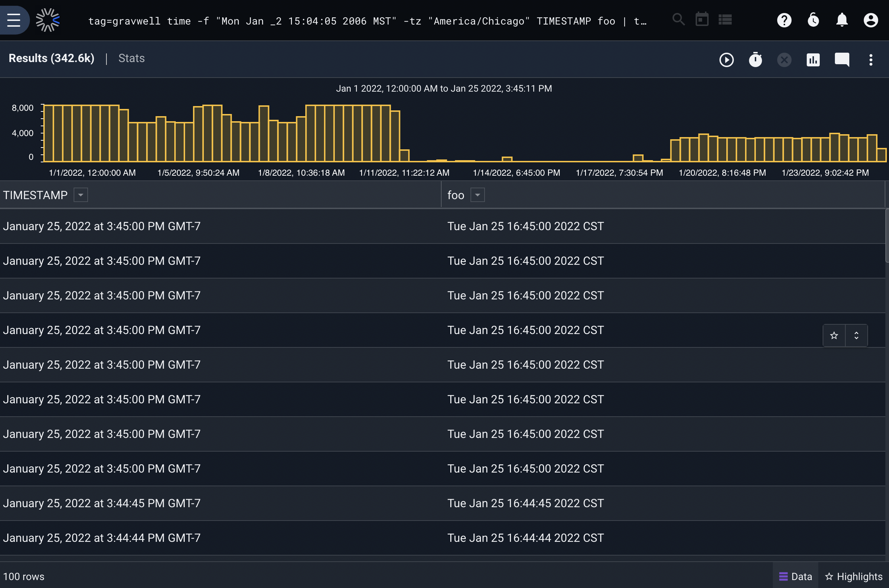Expand the hovered row details toggle

point(857,335)
